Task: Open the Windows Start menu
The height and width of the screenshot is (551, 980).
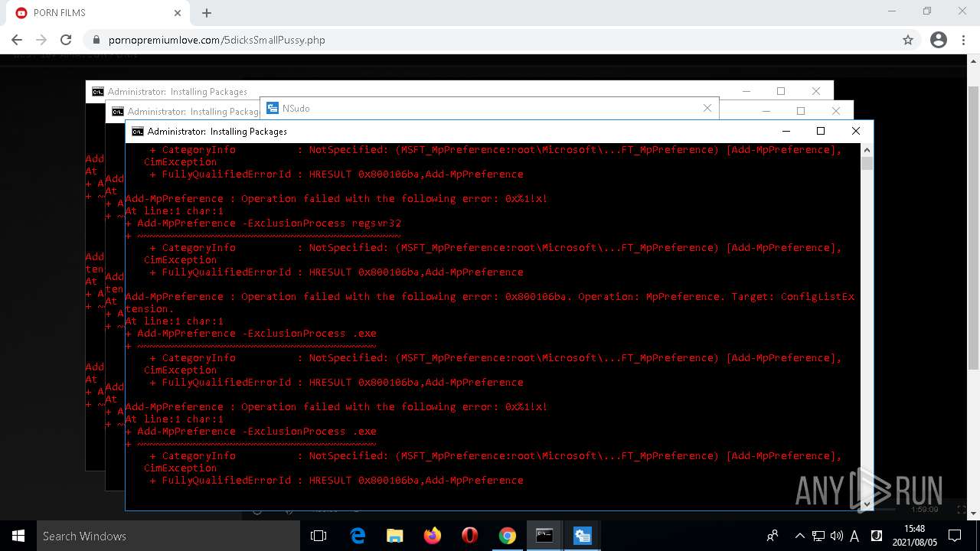Action: (x=18, y=536)
